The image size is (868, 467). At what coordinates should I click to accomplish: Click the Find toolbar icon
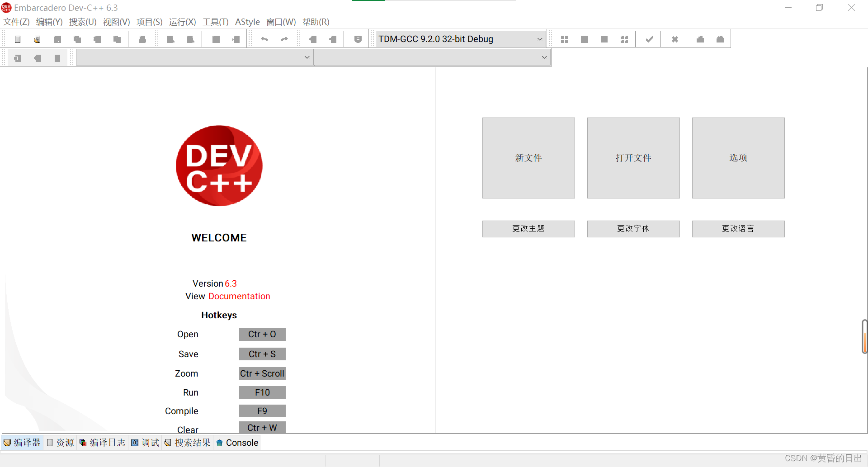pyautogui.click(x=171, y=39)
